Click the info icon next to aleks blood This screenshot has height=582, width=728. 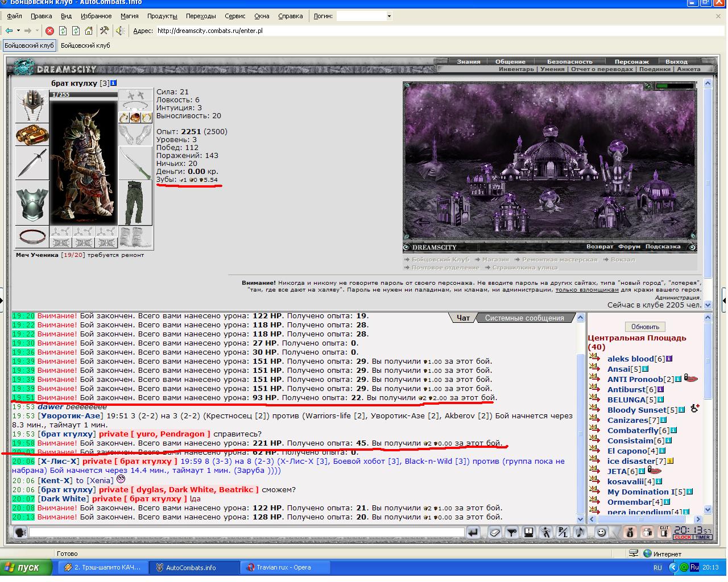[x=669, y=359]
